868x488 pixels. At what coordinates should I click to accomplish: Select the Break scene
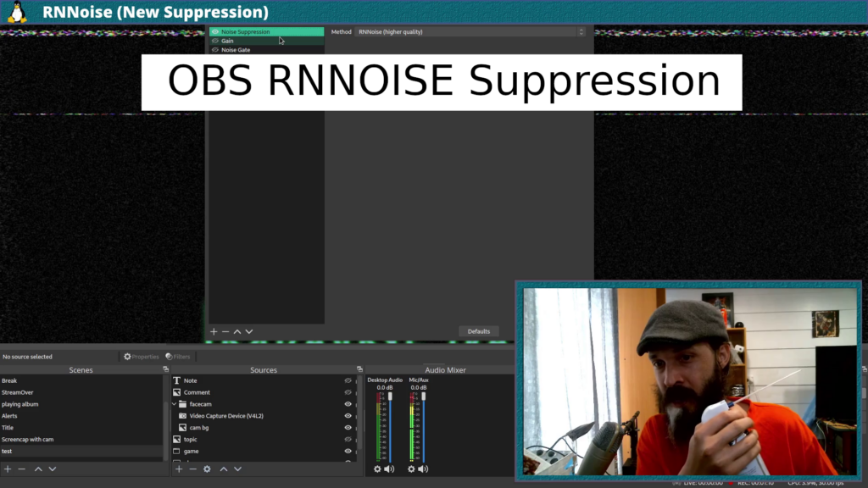pyautogui.click(x=82, y=380)
